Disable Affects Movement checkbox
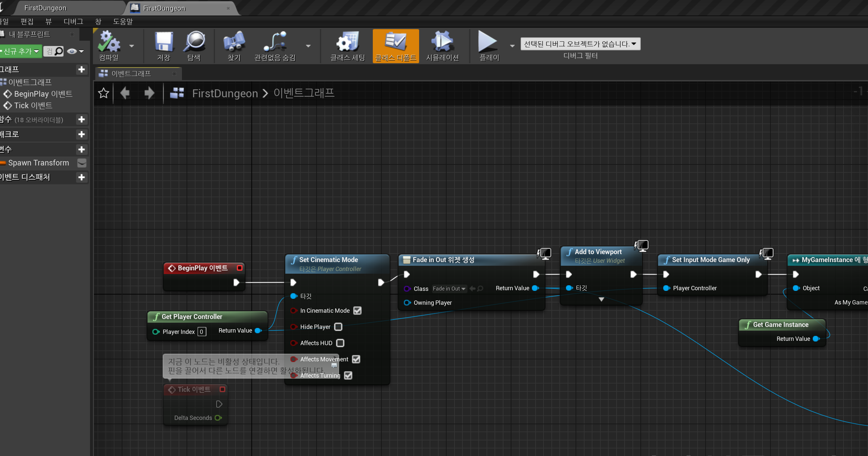868x456 pixels. 356,359
